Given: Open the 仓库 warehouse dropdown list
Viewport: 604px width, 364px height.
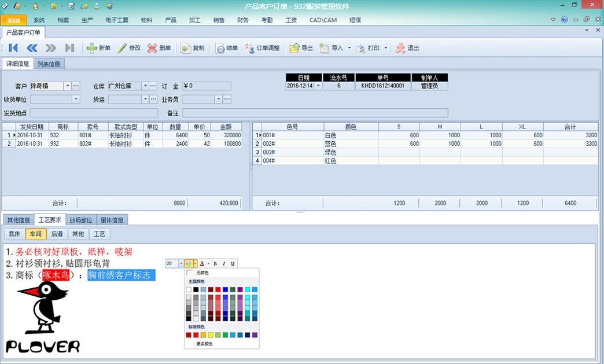Looking at the screenshot, I should 145,86.
